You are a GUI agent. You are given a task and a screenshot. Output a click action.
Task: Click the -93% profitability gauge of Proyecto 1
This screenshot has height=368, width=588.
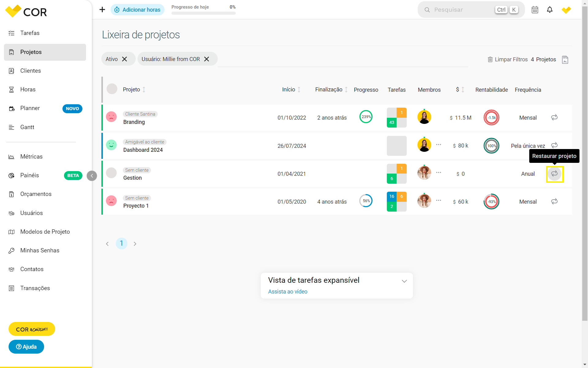[x=492, y=201]
